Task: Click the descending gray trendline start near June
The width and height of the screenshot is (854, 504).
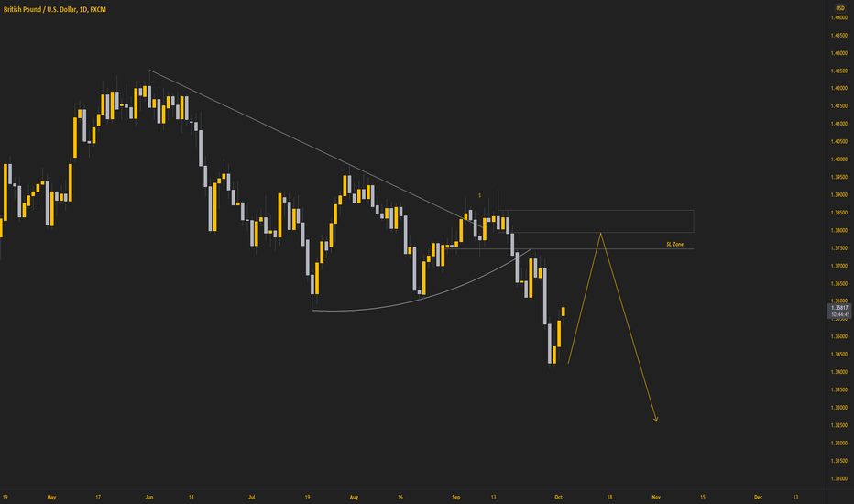Action: point(149,71)
